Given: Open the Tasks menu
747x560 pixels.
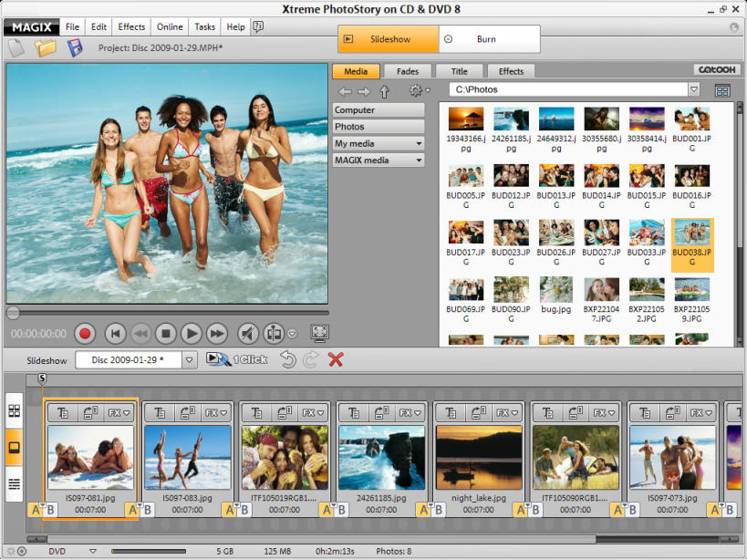Looking at the screenshot, I should click(x=205, y=26).
